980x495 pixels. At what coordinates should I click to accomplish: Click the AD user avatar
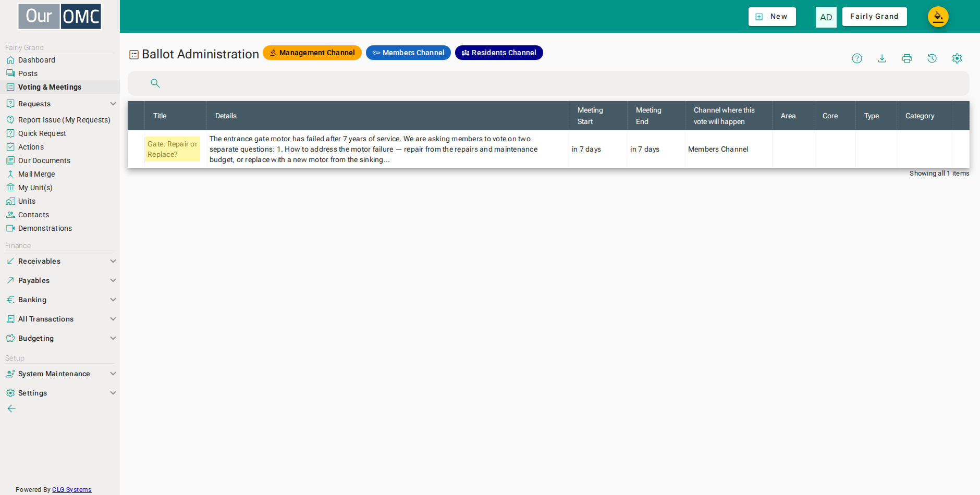(826, 17)
